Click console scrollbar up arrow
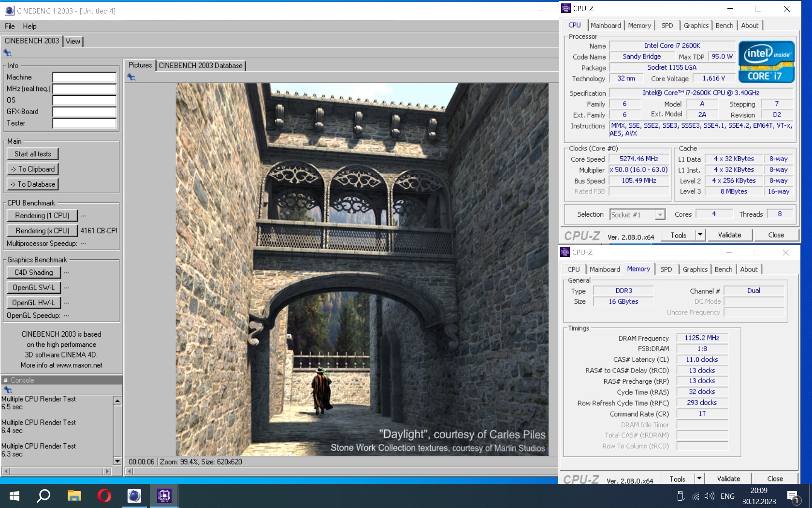The width and height of the screenshot is (812, 508). click(x=117, y=401)
